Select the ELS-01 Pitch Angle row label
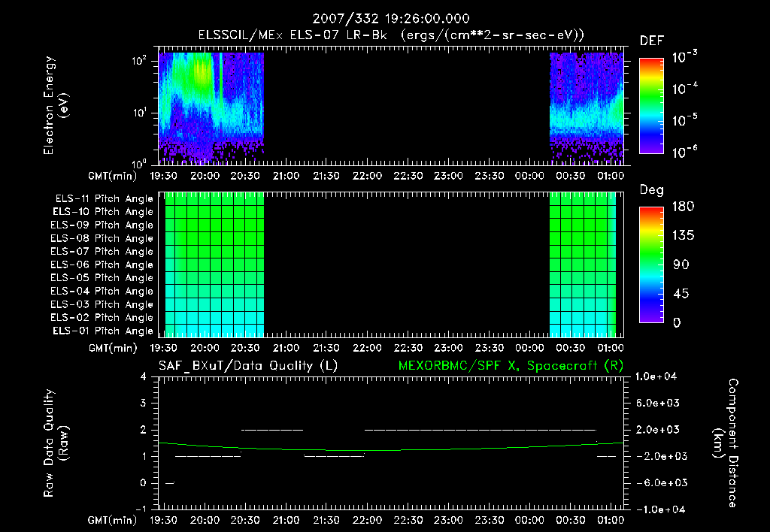Screen dimensions: 770x532 [102, 331]
